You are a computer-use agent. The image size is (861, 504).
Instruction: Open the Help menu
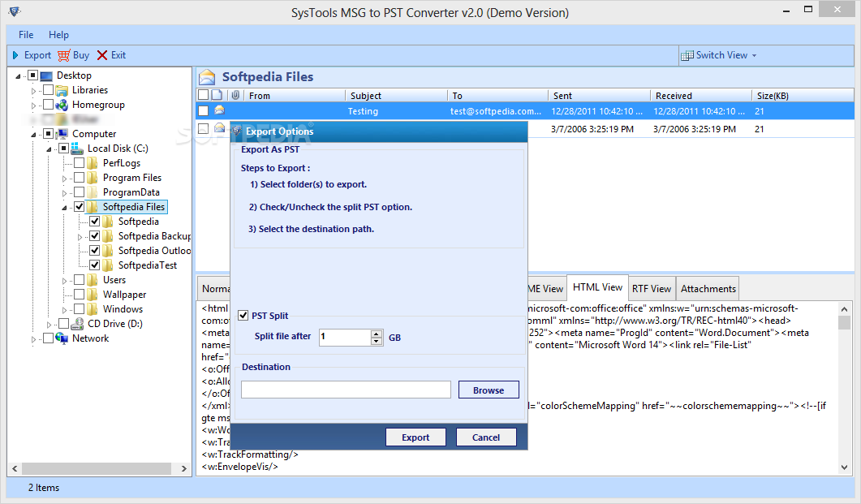click(58, 35)
